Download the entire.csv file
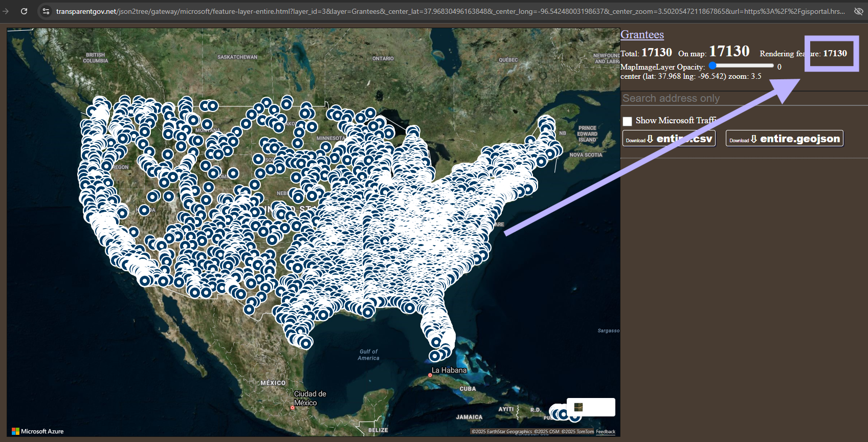Viewport: 868px width, 442px height. (x=669, y=139)
